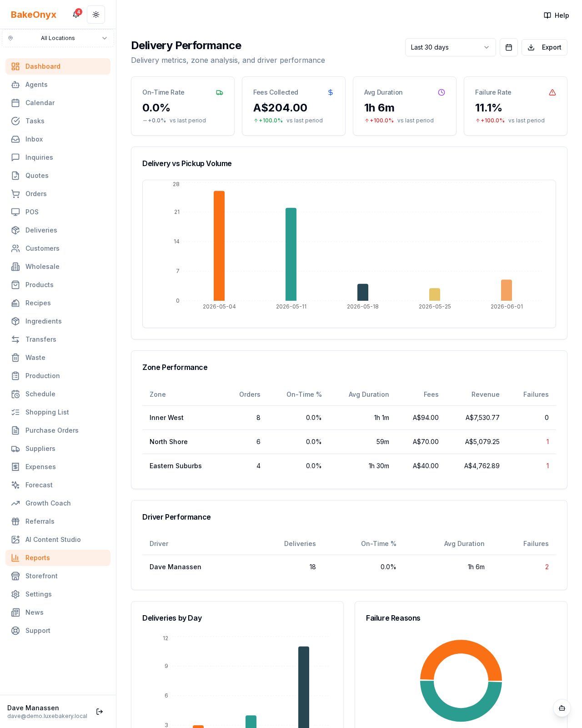
Task: Click the On-Time Rate card
Action: [x=183, y=106]
